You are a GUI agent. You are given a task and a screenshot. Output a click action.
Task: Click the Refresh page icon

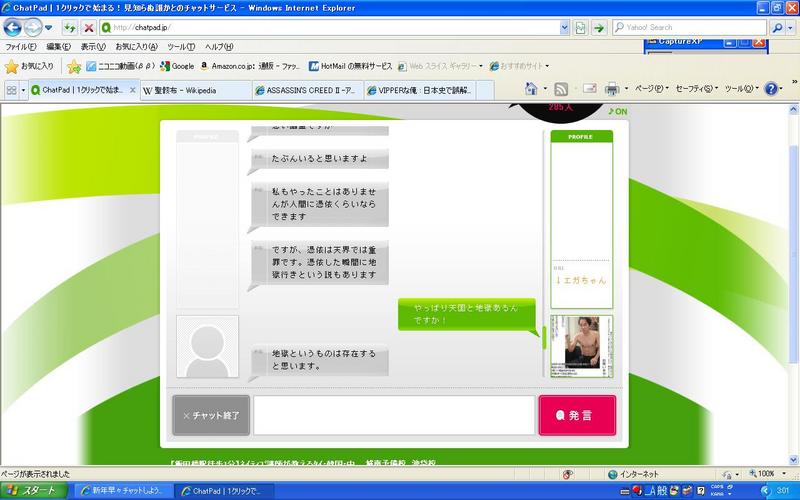[x=69, y=28]
